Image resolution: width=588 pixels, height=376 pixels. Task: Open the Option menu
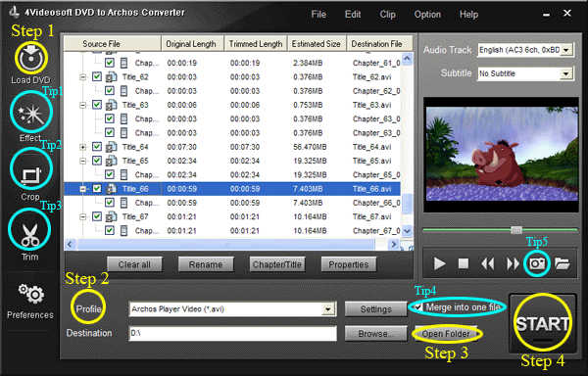click(x=427, y=15)
